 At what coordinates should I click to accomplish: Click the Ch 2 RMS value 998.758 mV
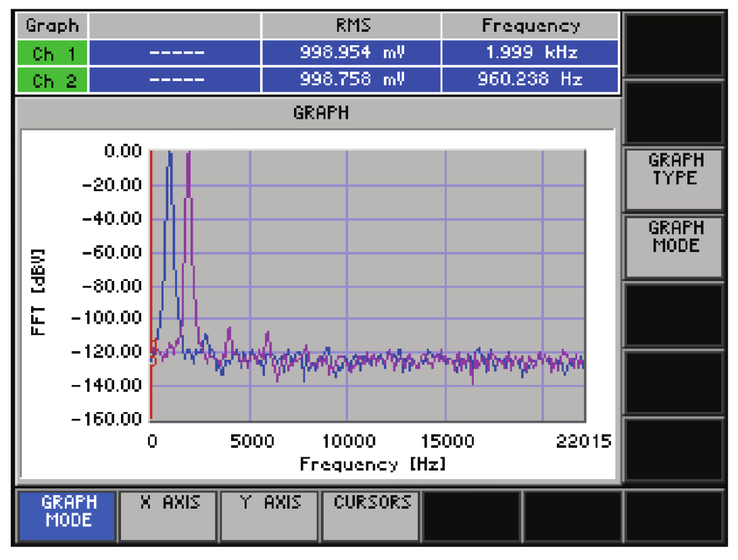351,81
